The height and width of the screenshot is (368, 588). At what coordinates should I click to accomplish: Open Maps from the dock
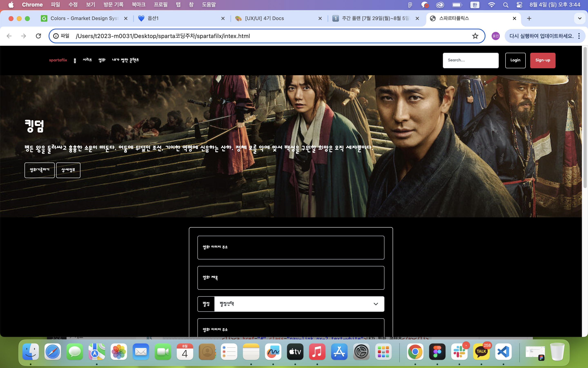pos(97,352)
